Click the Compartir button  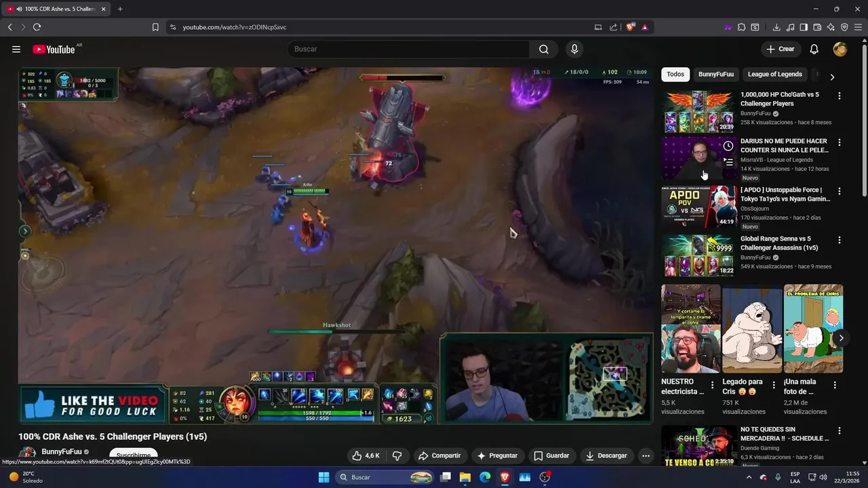pos(439,455)
